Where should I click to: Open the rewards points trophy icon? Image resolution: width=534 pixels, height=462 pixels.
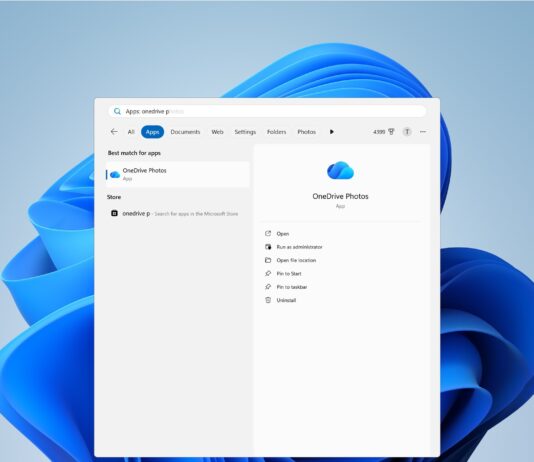391,132
